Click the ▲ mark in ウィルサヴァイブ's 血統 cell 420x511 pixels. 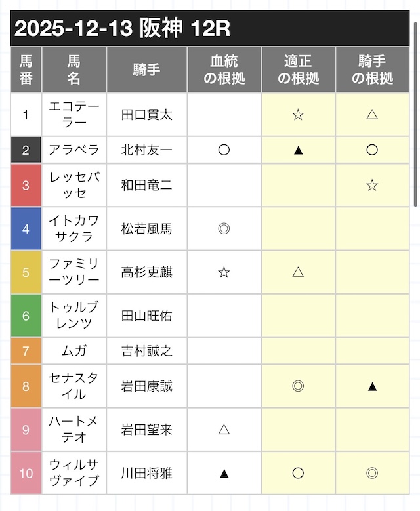click(224, 473)
